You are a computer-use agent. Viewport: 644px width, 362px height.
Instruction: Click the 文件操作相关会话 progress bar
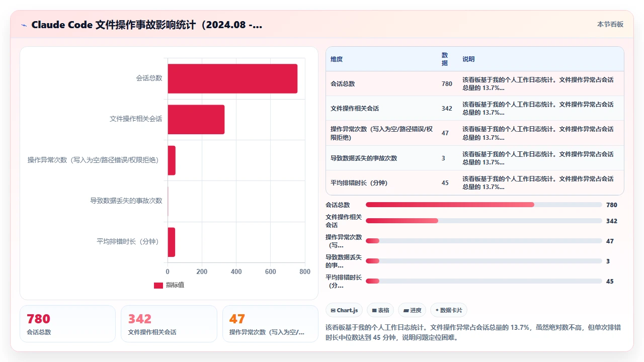[484, 221]
